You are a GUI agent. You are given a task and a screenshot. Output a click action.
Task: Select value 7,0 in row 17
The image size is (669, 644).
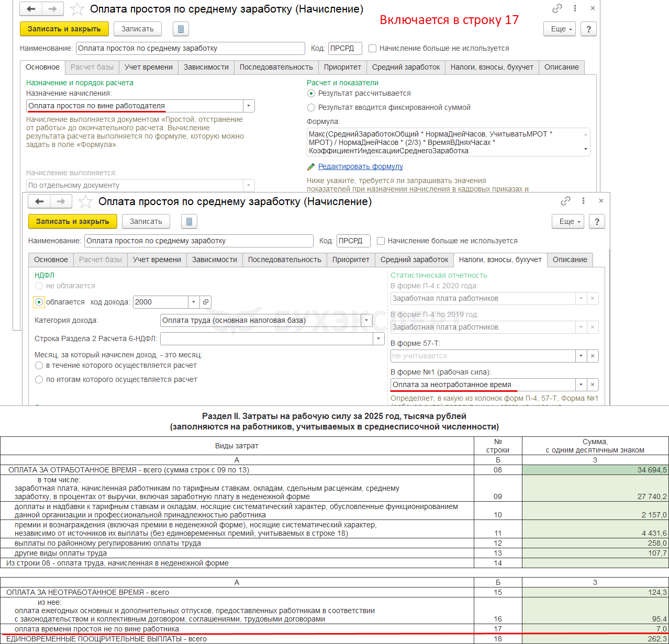coord(595,629)
